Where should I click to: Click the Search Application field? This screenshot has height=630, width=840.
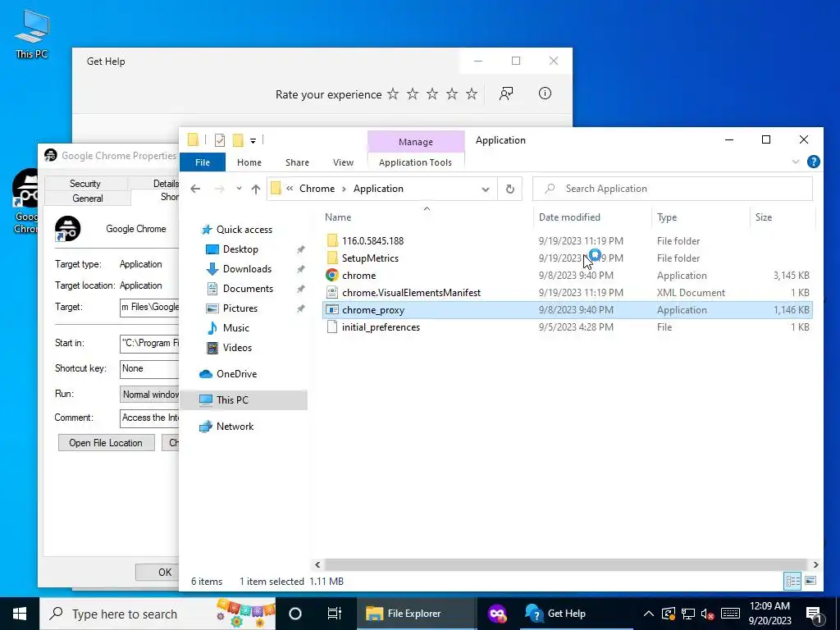coord(673,189)
